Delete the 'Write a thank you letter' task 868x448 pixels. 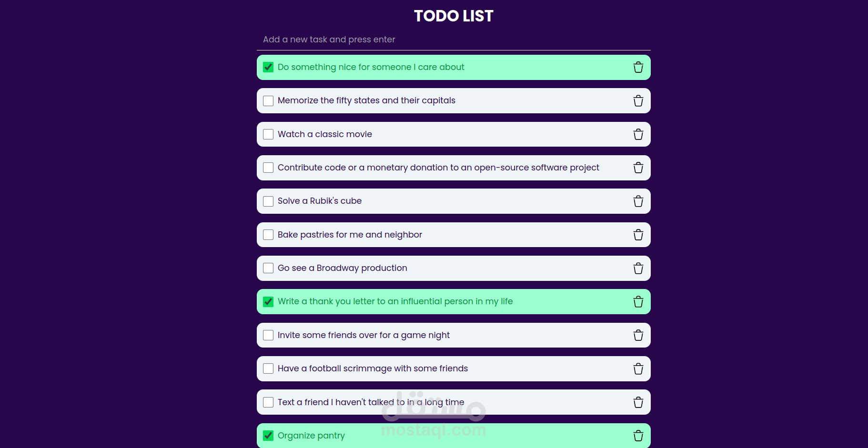point(638,301)
